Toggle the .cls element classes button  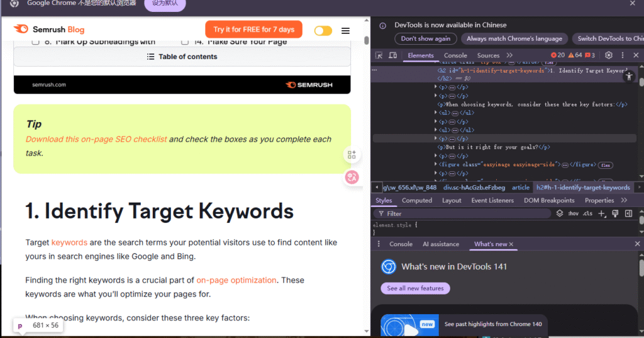point(587,214)
